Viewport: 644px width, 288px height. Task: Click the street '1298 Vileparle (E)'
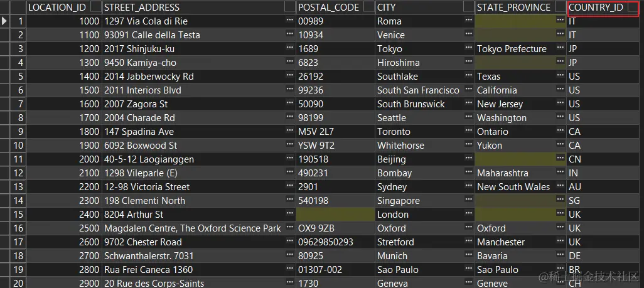pos(141,173)
